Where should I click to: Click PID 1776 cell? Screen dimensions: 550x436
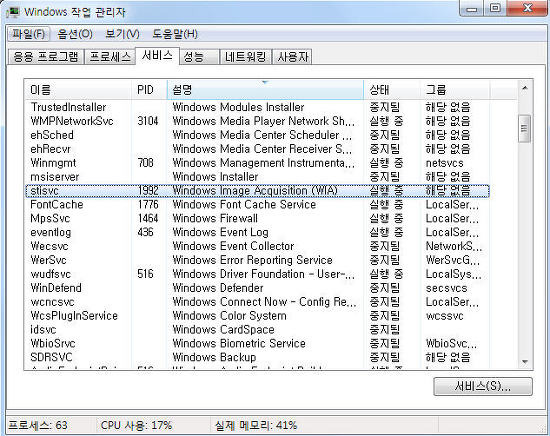coord(148,204)
